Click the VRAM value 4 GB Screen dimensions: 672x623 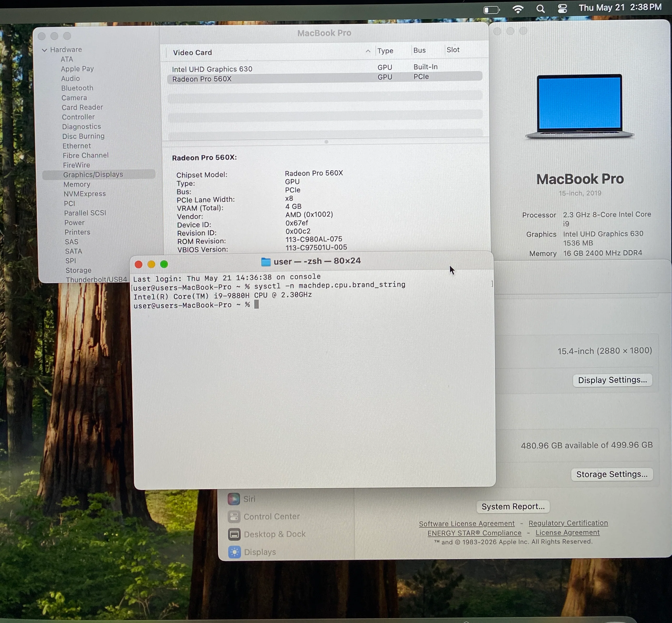(293, 206)
